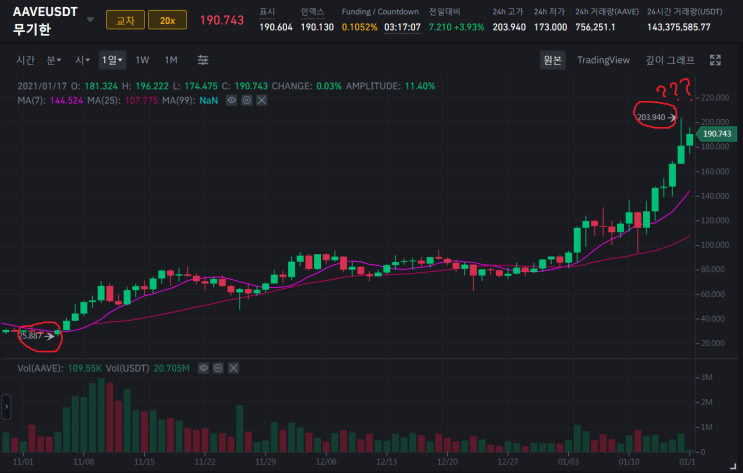The height and width of the screenshot is (473, 743).
Task: Switch to the TradingView chart tab
Action: (x=603, y=60)
